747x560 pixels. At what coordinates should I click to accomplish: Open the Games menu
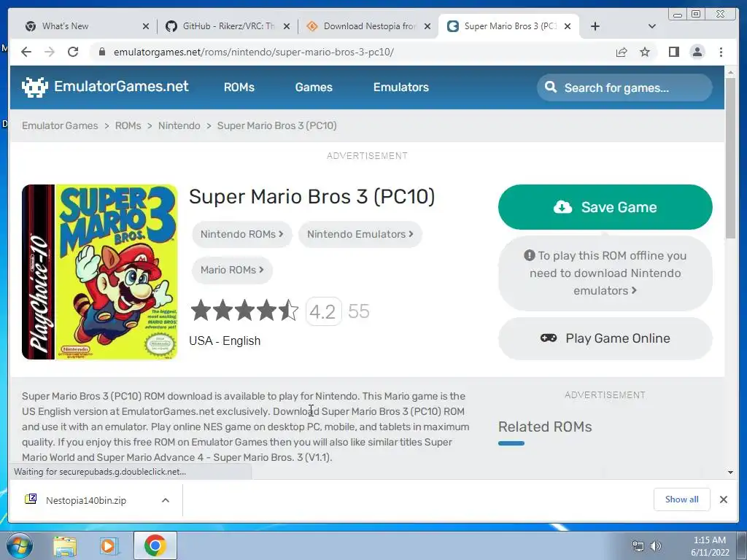pos(314,87)
